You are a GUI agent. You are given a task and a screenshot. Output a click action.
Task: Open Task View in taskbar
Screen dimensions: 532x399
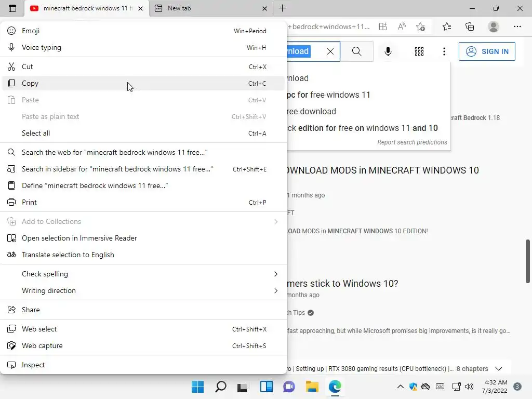[x=242, y=387]
